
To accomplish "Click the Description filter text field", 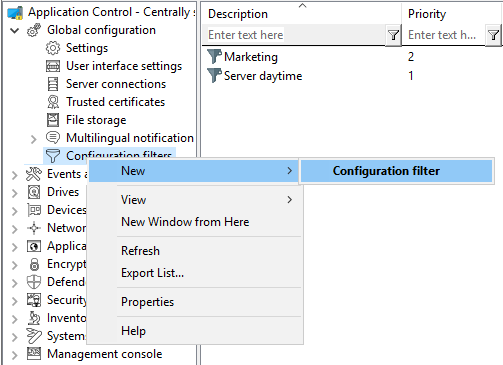I will coord(294,35).
